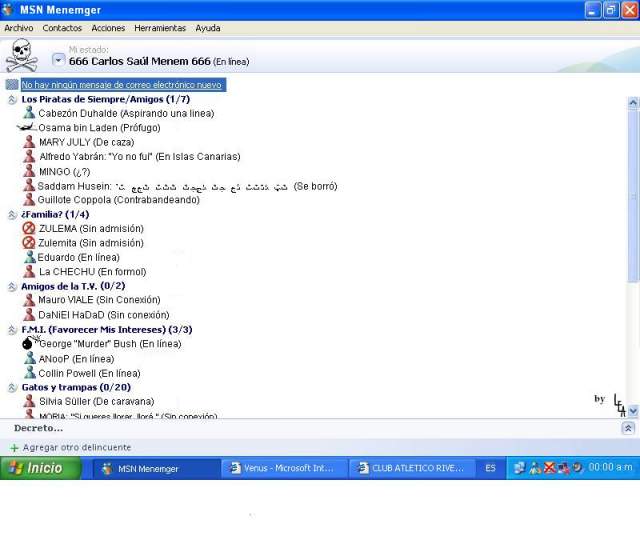
Task: Click the offline icon beside Saddam Husein
Action: tap(29, 185)
